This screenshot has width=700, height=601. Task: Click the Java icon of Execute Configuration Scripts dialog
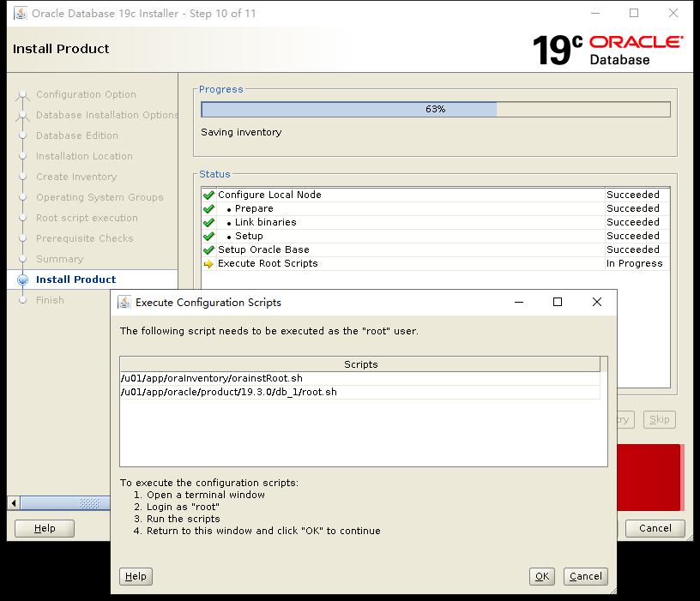point(124,302)
